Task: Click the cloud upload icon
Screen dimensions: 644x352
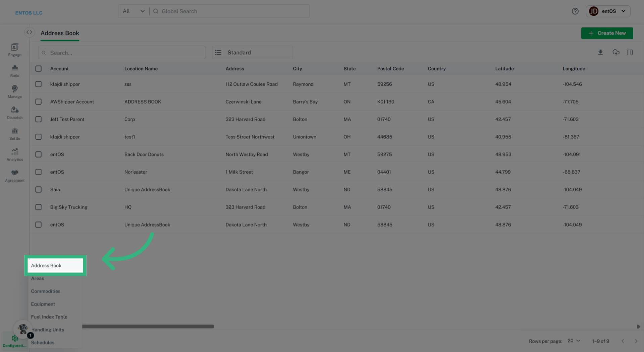Action: pos(616,52)
